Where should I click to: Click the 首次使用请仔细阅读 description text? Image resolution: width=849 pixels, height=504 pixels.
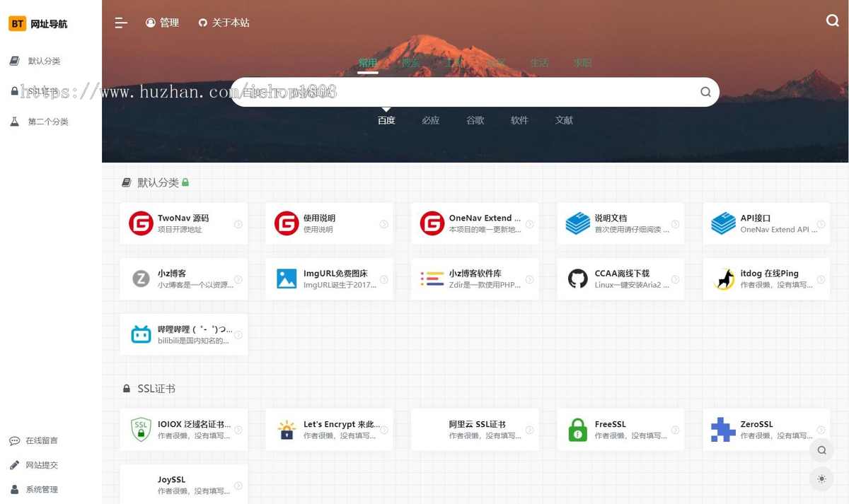[x=632, y=229]
